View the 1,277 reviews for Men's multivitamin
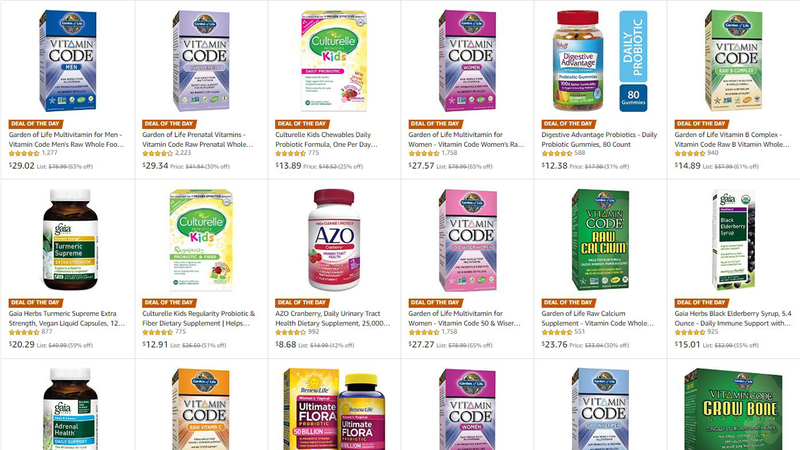 (x=49, y=153)
